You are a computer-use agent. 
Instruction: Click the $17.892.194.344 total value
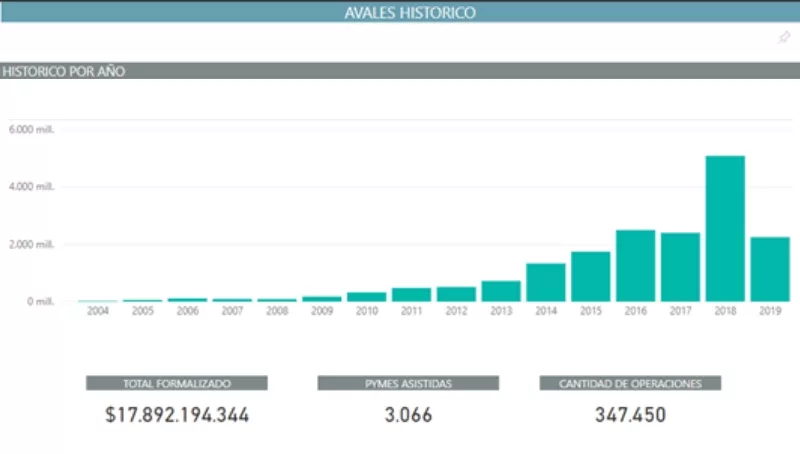tap(177, 414)
